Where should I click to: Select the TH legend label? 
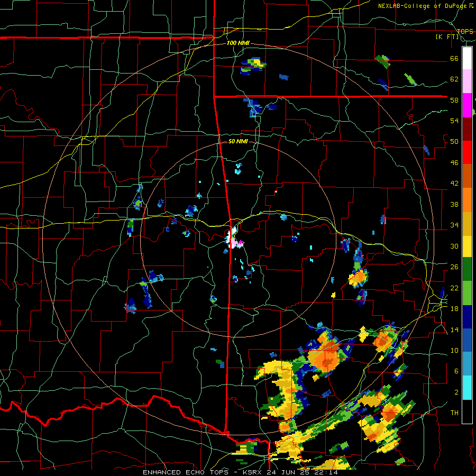coord(454,413)
